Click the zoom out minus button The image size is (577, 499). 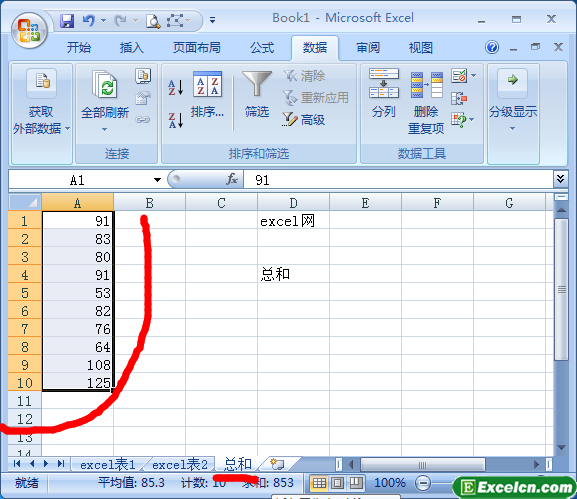click(423, 483)
